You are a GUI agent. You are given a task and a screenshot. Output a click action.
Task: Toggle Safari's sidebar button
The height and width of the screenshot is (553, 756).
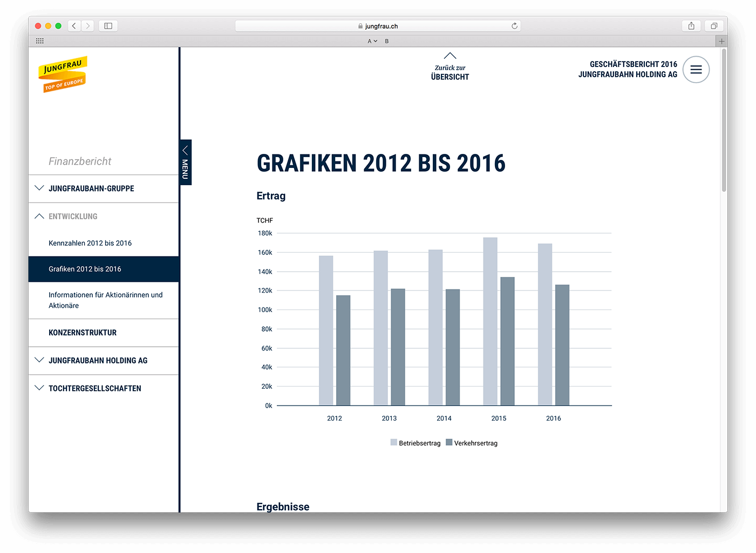pyautogui.click(x=108, y=26)
